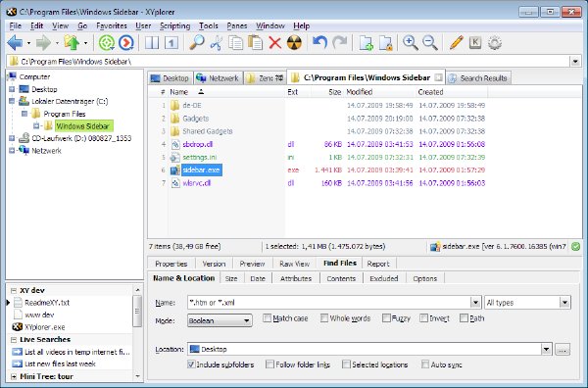Open the Raw View info tab
Image resolution: width=588 pixels, height=388 pixels.
coord(294,264)
